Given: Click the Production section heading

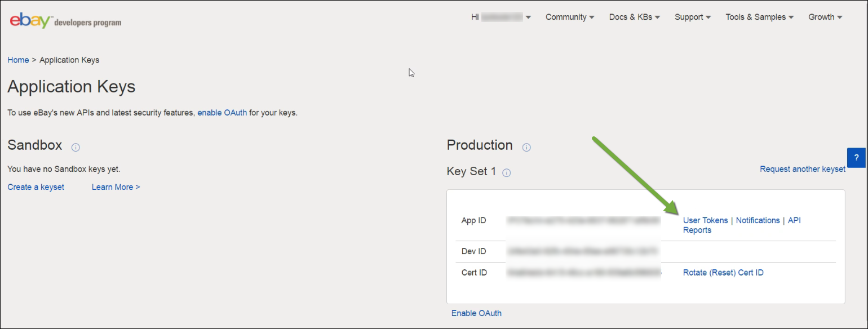Looking at the screenshot, I should [x=480, y=145].
